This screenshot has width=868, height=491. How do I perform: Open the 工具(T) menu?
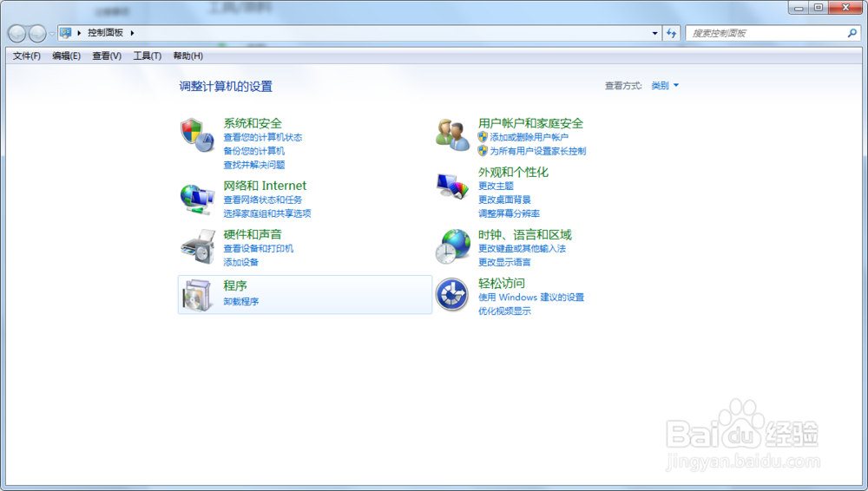pyautogui.click(x=148, y=56)
